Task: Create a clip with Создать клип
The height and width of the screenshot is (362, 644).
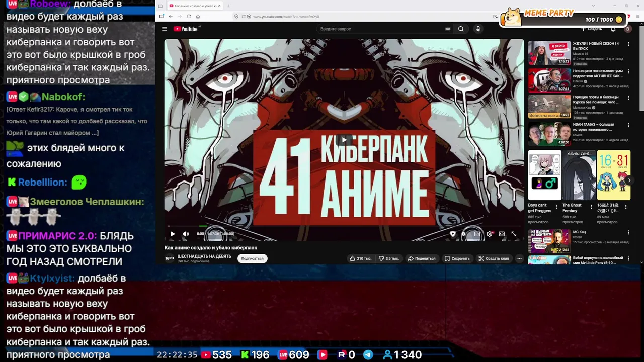Action: click(x=494, y=258)
